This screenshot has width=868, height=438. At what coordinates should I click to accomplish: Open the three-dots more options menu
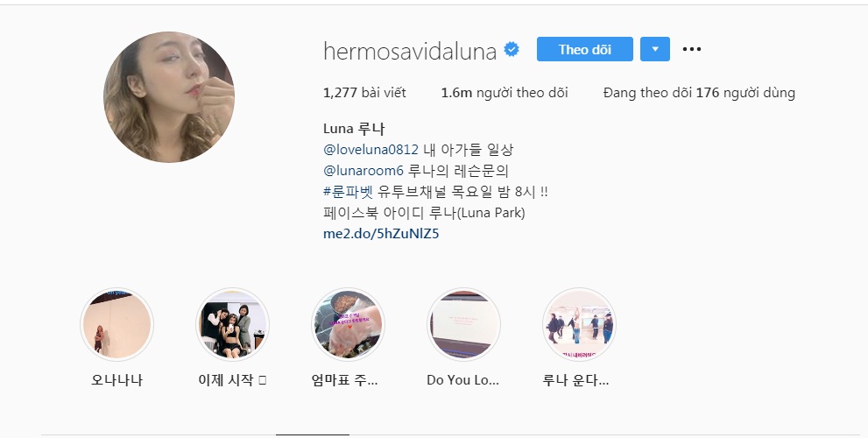[x=691, y=49]
